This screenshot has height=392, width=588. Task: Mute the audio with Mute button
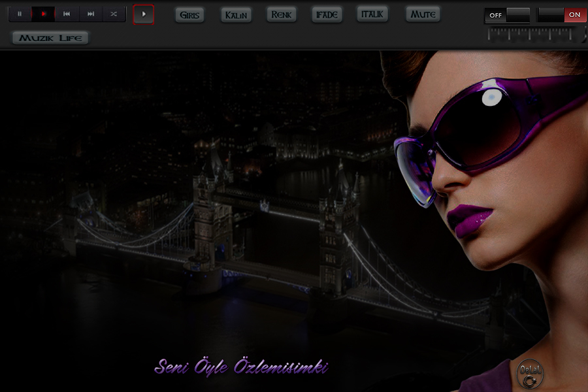tap(423, 14)
